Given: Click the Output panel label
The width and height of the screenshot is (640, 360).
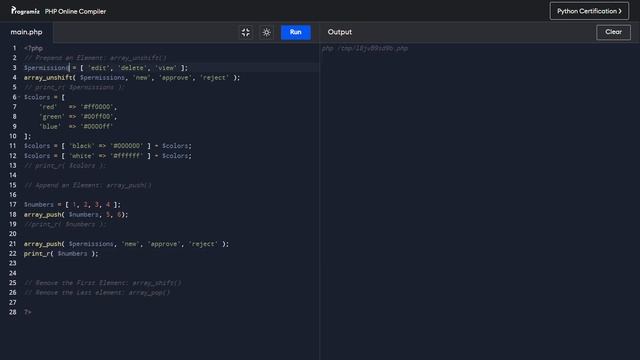Looking at the screenshot, I should coord(340,32).
